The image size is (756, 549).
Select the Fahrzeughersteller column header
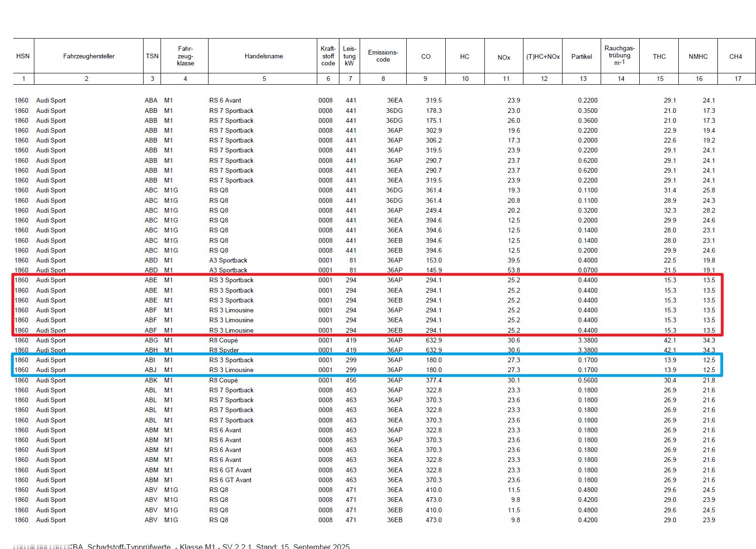(x=88, y=56)
